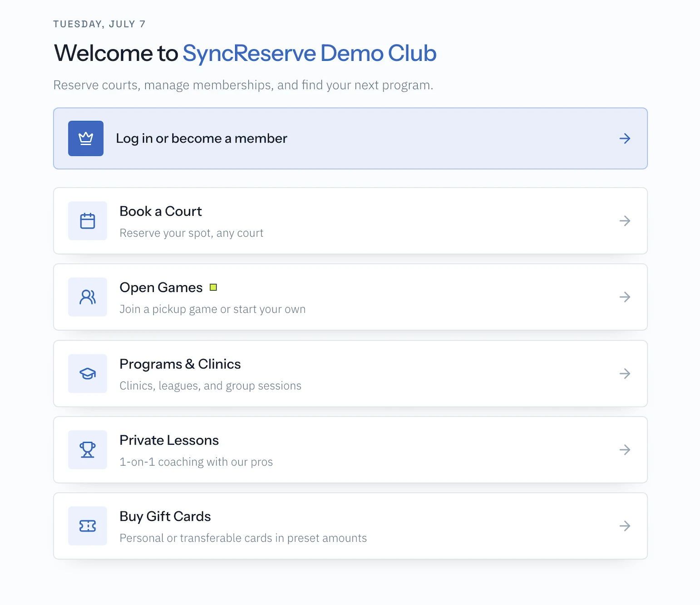Open the Book a Court title

(x=161, y=211)
